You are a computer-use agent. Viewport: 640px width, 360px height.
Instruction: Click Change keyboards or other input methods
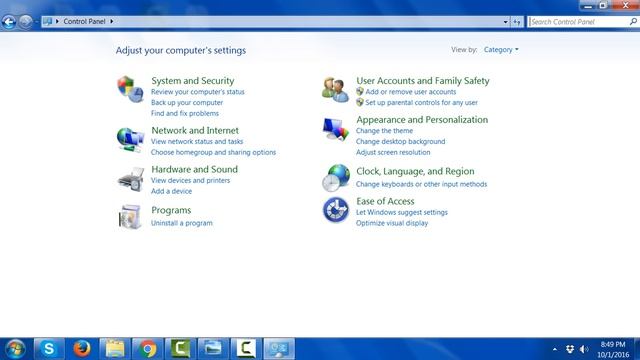pos(421,184)
